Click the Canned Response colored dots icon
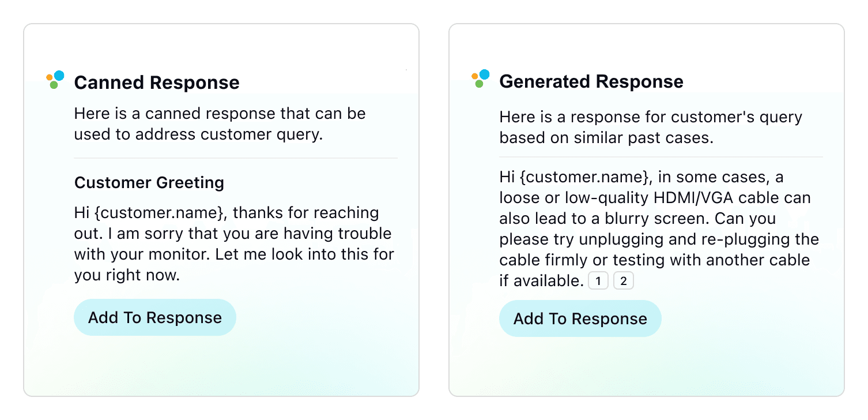This screenshot has height=420, width=868. click(55, 80)
